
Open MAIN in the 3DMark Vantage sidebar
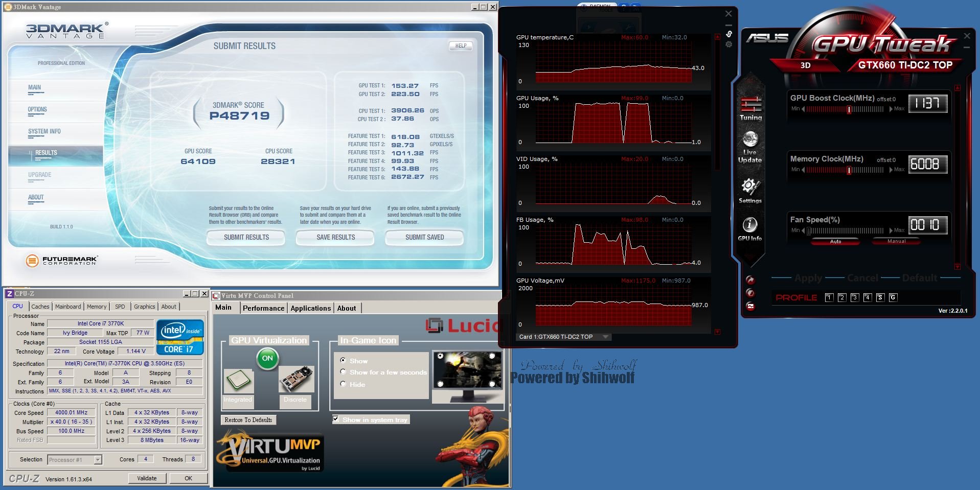[x=35, y=87]
